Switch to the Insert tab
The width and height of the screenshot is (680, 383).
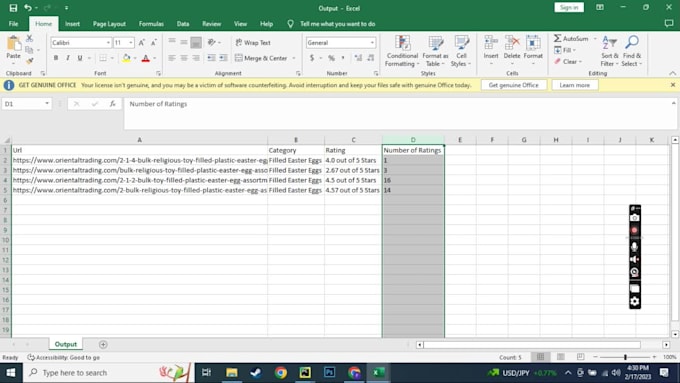click(72, 24)
